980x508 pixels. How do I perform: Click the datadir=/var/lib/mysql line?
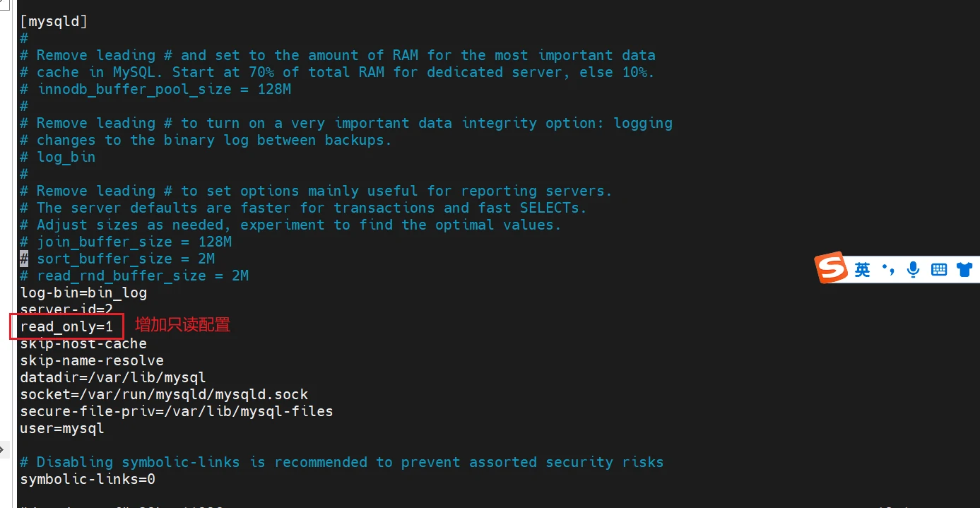113,377
